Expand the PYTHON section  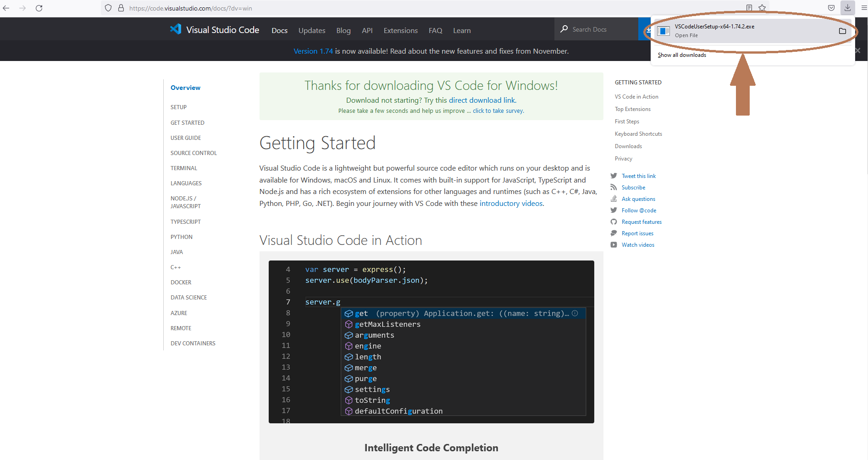pos(182,237)
